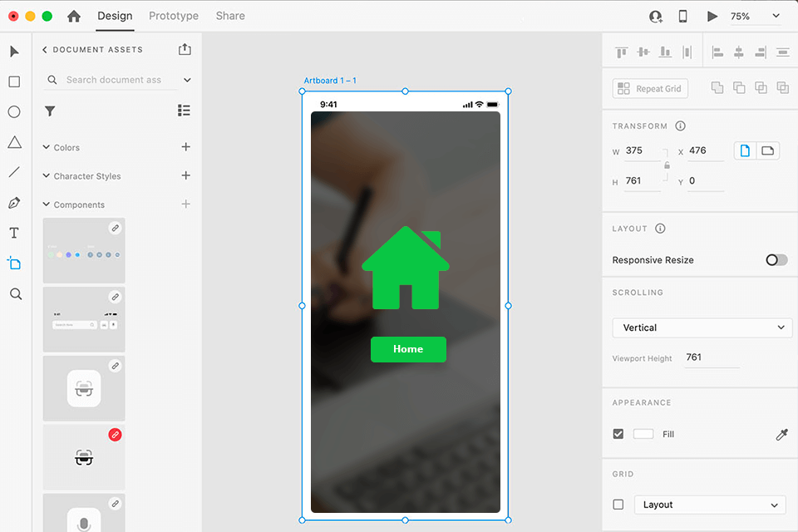The height and width of the screenshot is (532, 798).
Task: Set artboard to landscape orientation
Action: pos(767,150)
